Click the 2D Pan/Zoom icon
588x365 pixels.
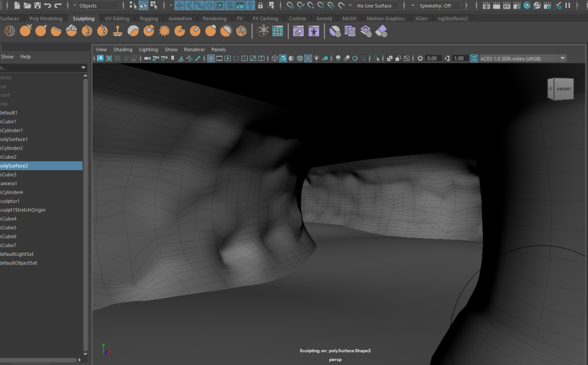[x=189, y=58]
